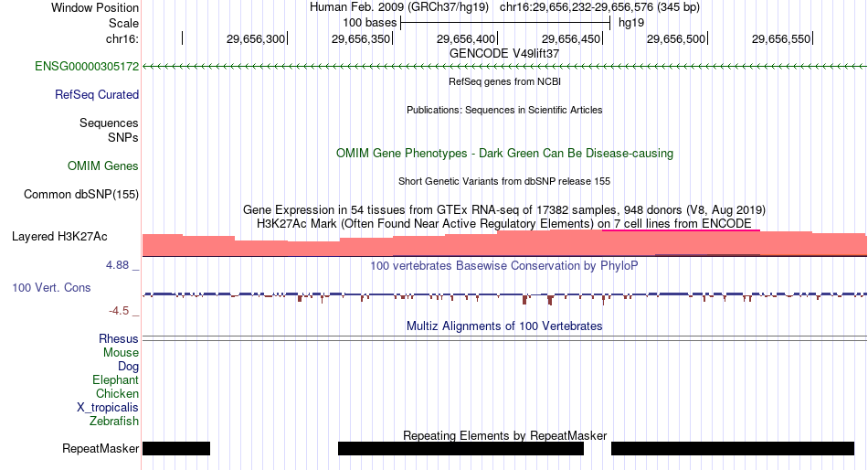Click the Rhesus double-line alignment track
The height and width of the screenshot is (470, 868).
click(504, 337)
